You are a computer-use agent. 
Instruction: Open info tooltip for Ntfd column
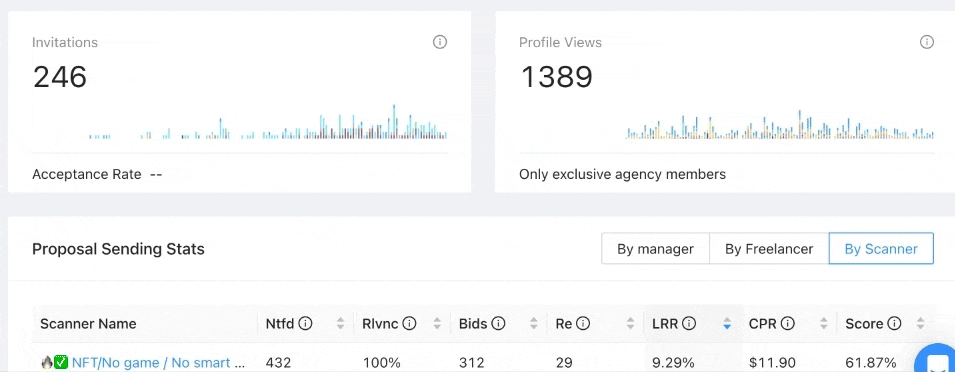(306, 324)
